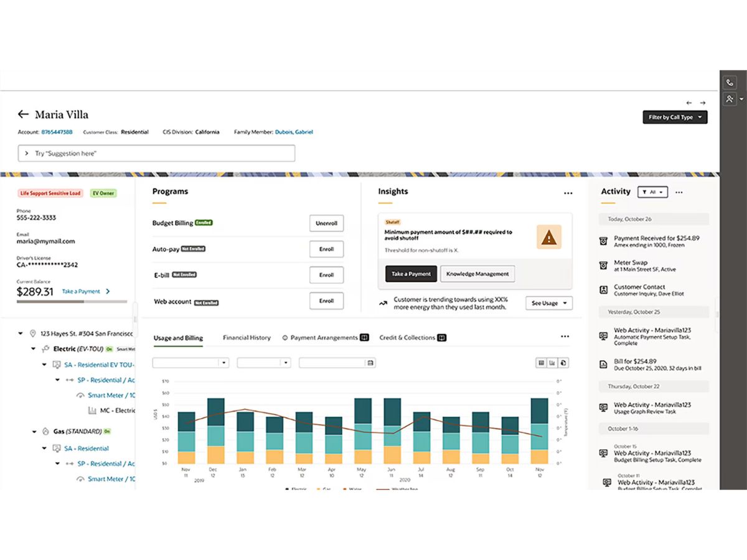Switch to table view icon above the chart
This screenshot has width=747, height=560.
[x=542, y=363]
